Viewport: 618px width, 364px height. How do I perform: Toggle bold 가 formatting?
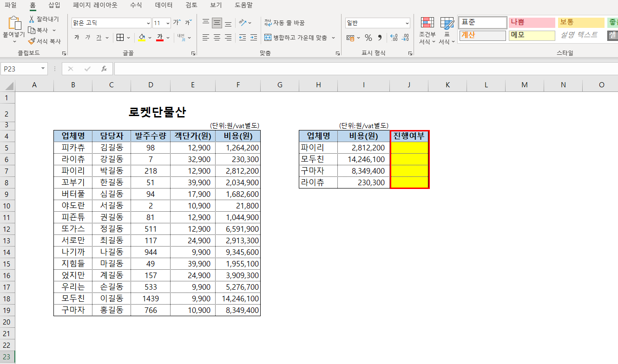pos(77,38)
